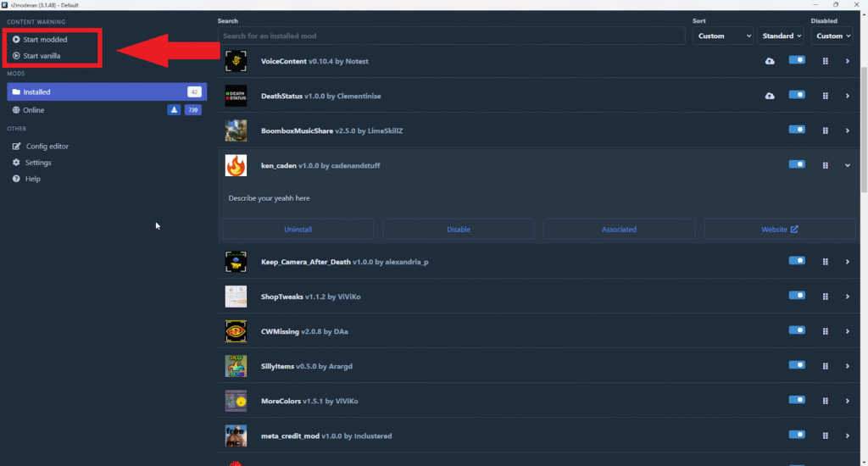
Task: Click the installed mod search field
Action: (451, 36)
